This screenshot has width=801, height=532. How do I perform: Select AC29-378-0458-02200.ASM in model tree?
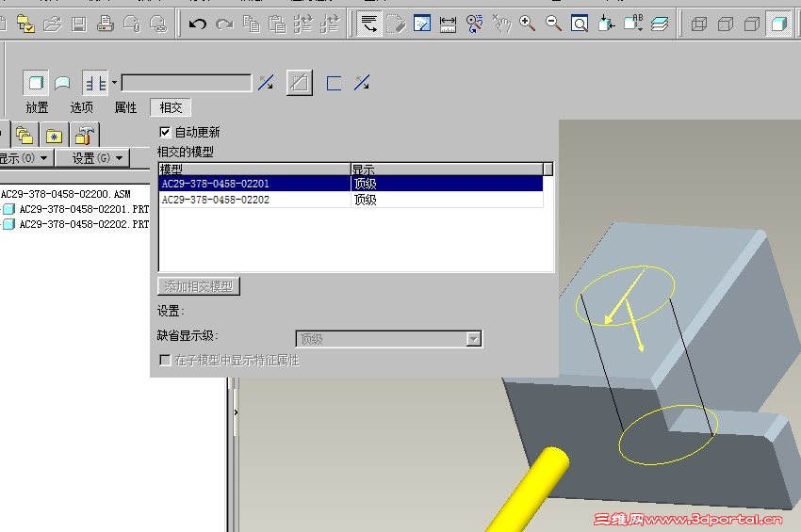[x=65, y=194]
